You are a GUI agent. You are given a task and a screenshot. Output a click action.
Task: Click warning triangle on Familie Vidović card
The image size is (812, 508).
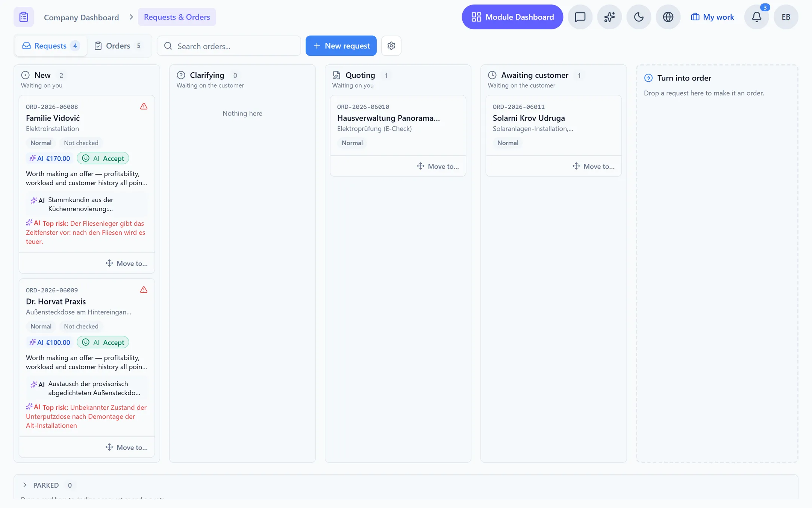point(144,106)
